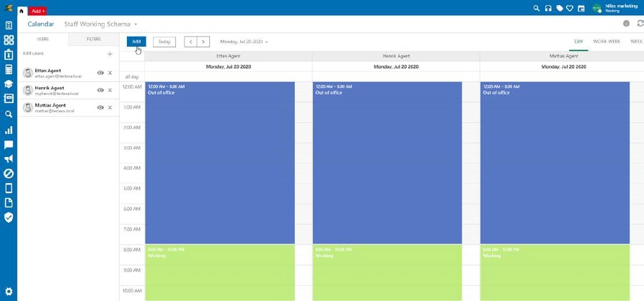The height and width of the screenshot is (301, 644).
Task: Open the tag icon in top bar
Action: tap(559, 8)
